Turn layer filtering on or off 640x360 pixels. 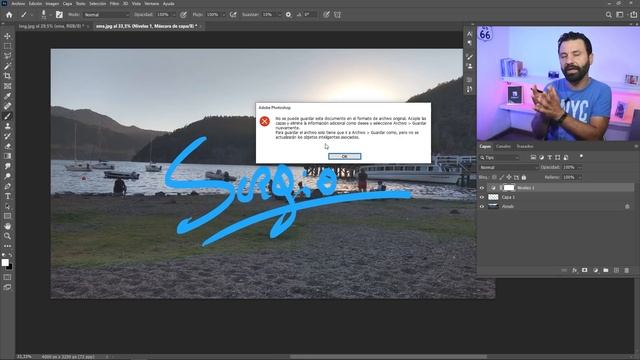pos(581,156)
